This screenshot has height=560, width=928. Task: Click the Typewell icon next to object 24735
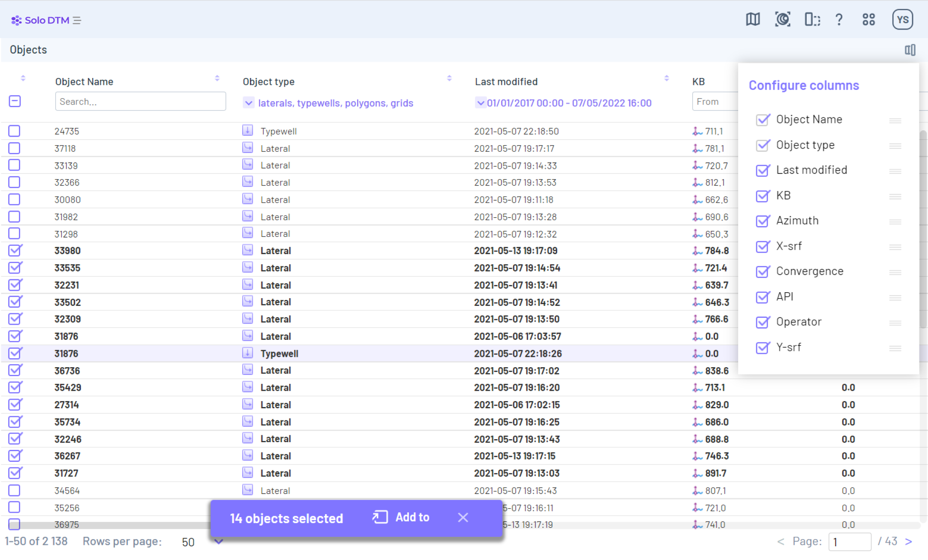point(248,130)
